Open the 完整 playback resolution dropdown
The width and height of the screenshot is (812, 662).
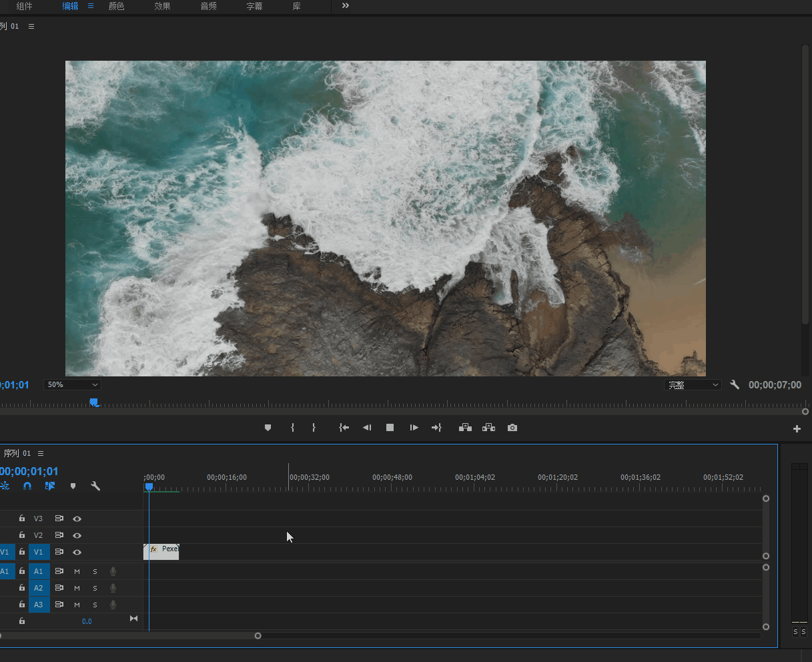tap(692, 385)
